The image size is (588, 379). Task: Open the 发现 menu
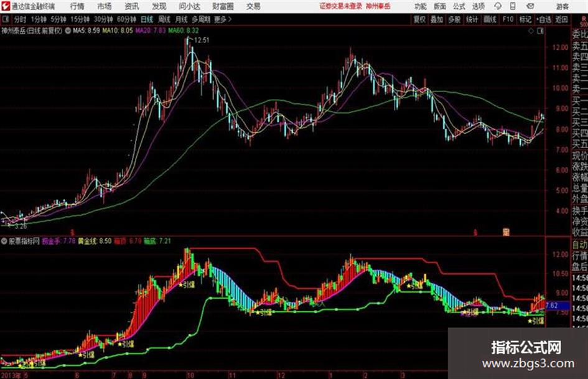(159, 6)
